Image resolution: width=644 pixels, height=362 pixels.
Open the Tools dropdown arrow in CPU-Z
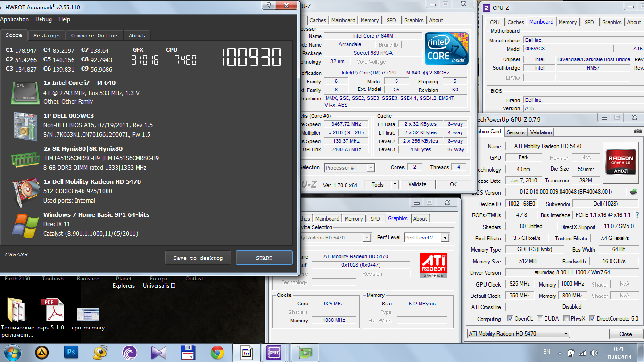[x=395, y=184]
